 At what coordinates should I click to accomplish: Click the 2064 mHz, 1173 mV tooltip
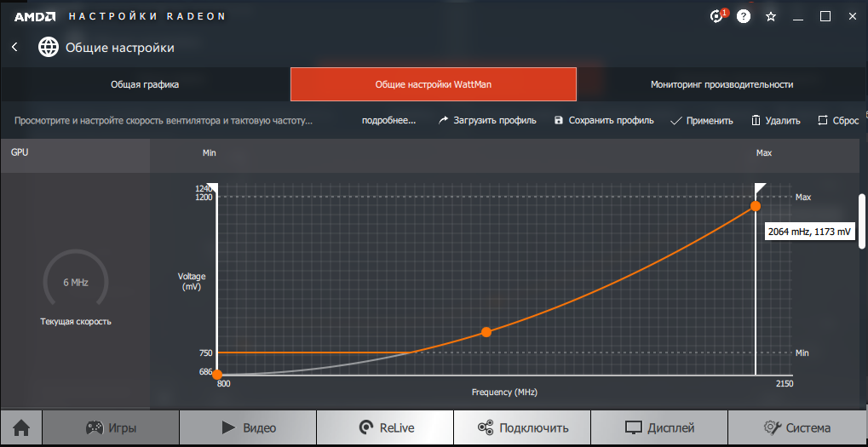[x=810, y=232]
